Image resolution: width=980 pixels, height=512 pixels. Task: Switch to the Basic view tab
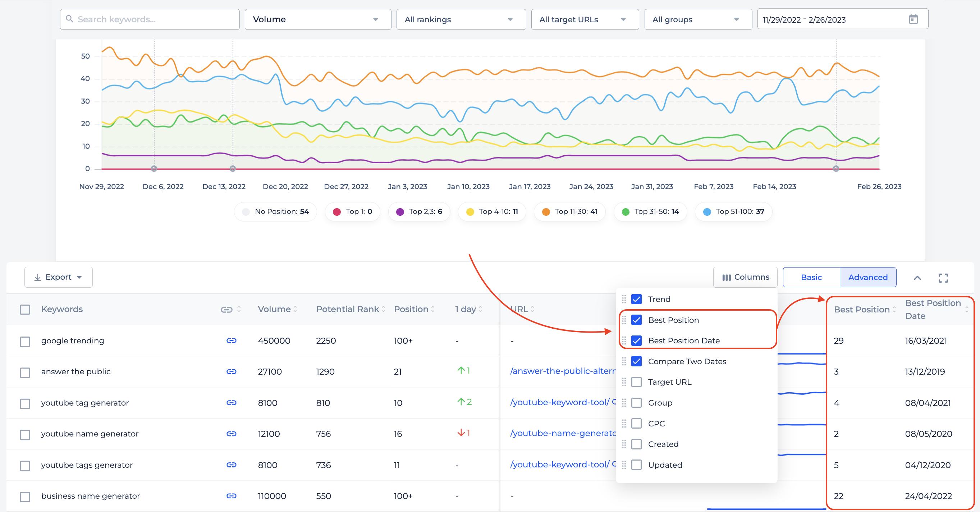tap(811, 277)
